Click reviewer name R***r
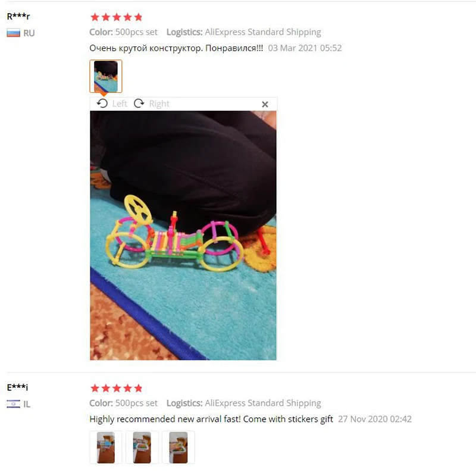The height and width of the screenshot is (476, 476). click(18, 17)
